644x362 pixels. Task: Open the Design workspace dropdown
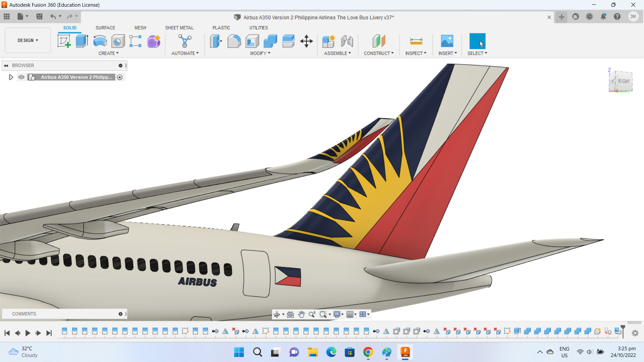(28, 40)
